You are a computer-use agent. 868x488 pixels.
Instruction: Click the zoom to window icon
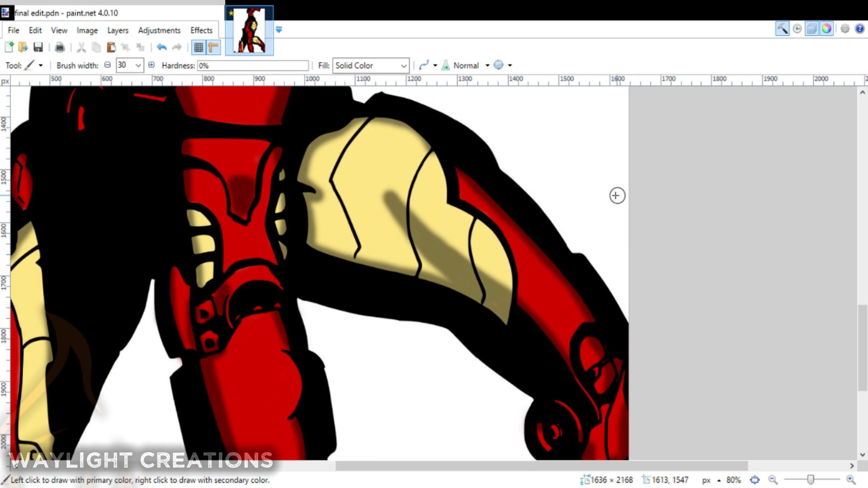[x=755, y=480]
